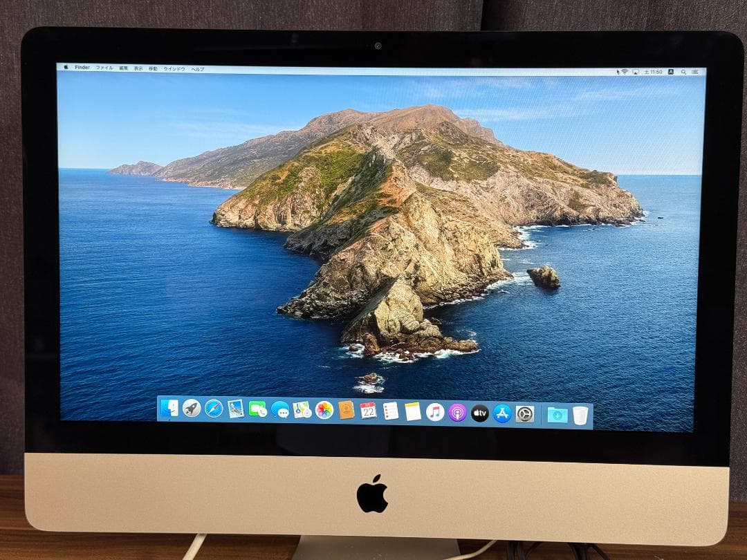Open the ファイル menu in Finder
This screenshot has width=747, height=560.
point(105,68)
